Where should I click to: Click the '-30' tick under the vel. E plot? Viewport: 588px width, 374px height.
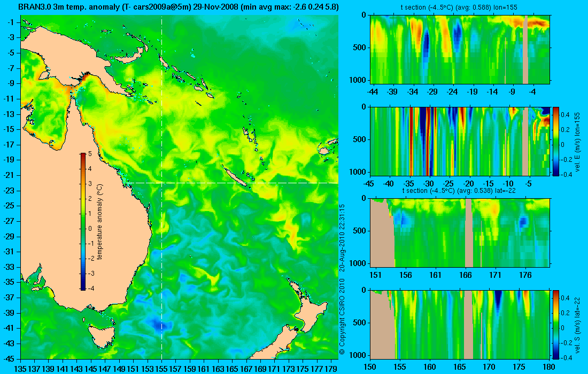tap(429, 184)
